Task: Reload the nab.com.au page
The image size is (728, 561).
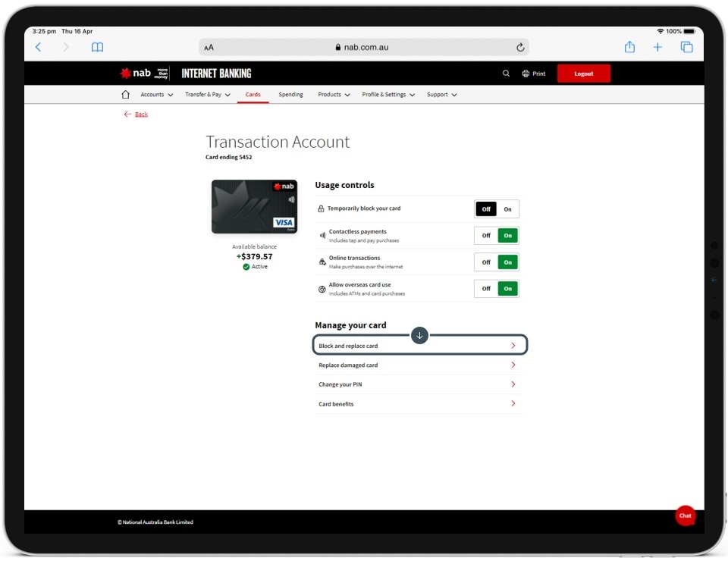Action: pyautogui.click(x=520, y=47)
